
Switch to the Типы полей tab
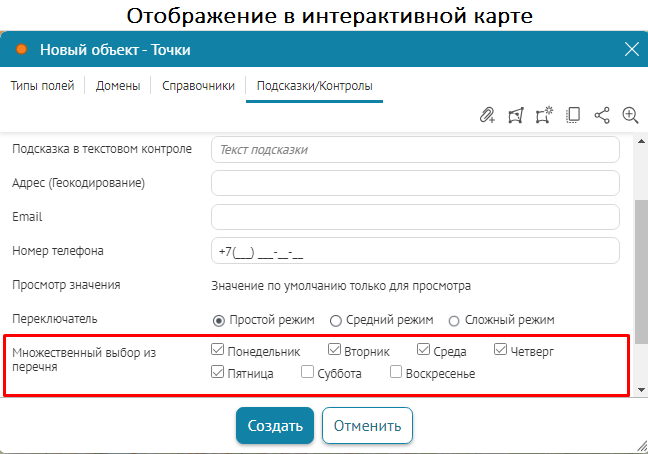[x=42, y=86]
